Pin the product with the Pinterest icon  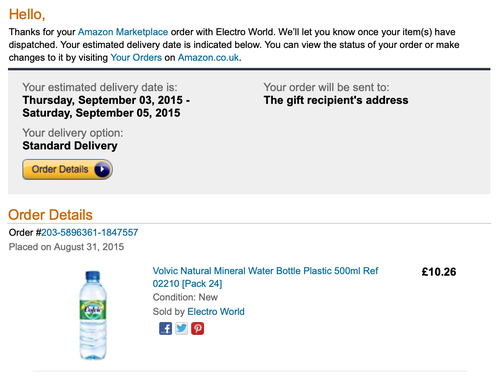tap(197, 329)
